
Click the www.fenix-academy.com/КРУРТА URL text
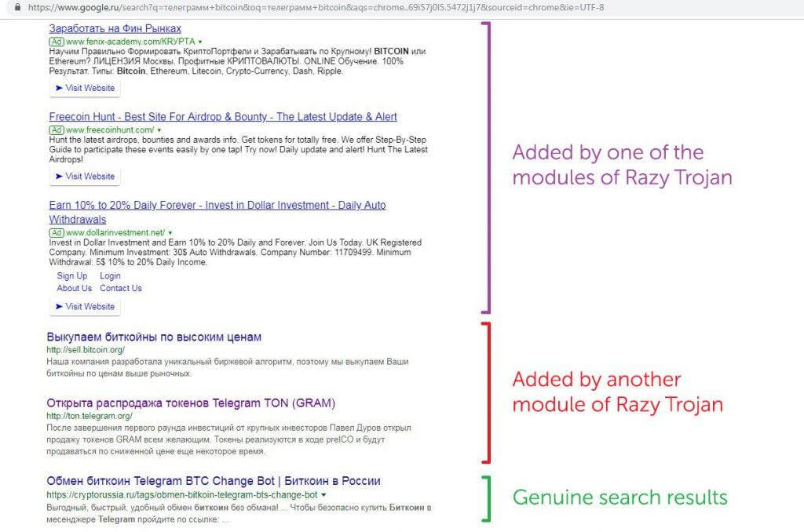(x=130, y=42)
